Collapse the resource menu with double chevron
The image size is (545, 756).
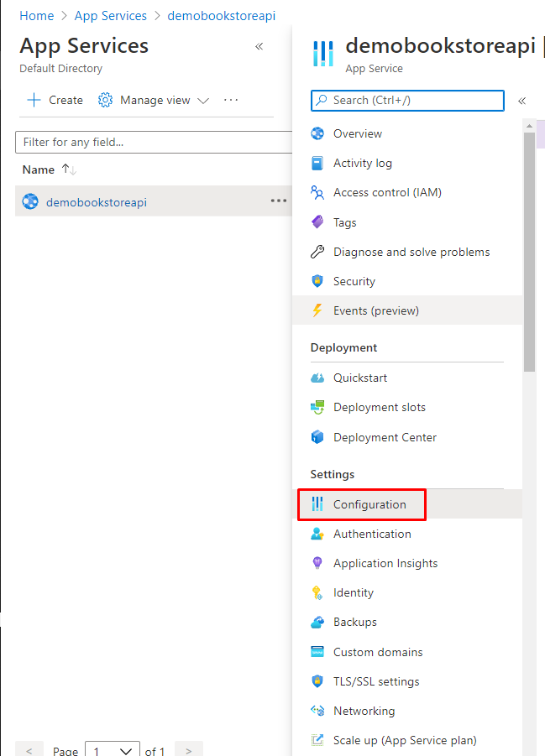tap(521, 101)
